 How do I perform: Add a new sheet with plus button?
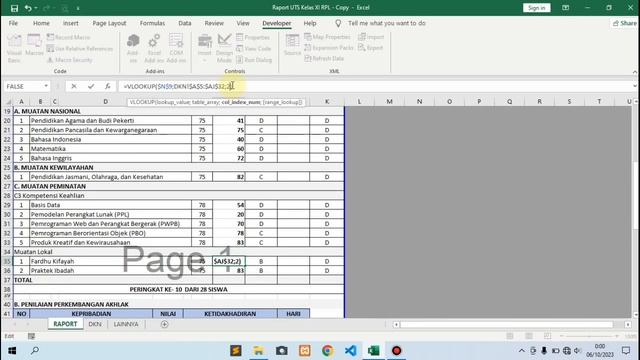[x=164, y=324]
